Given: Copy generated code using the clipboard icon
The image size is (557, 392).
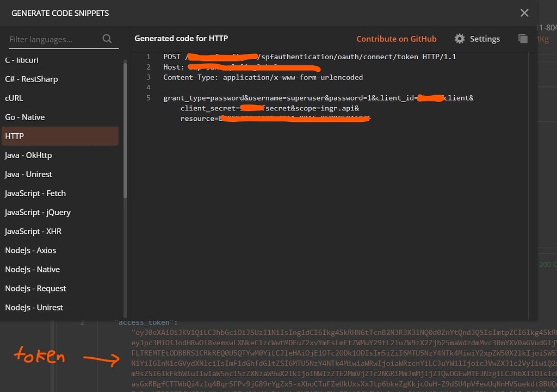Looking at the screenshot, I should (522, 39).
